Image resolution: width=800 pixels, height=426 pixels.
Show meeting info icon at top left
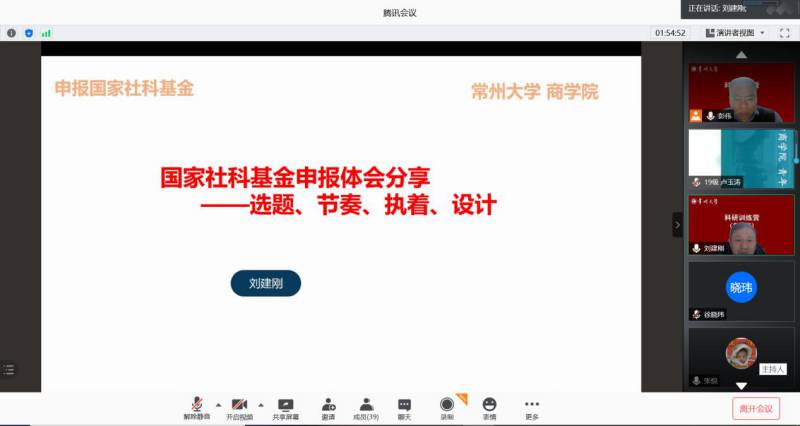[11, 33]
